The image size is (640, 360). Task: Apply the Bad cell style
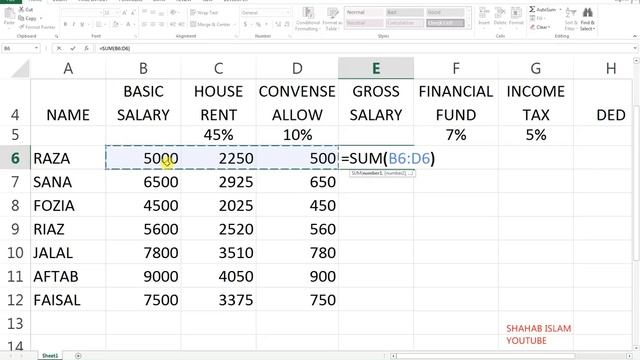[404, 13]
